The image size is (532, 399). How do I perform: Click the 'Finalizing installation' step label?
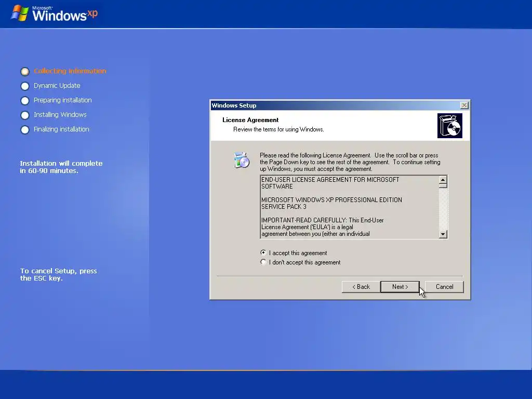tap(61, 129)
